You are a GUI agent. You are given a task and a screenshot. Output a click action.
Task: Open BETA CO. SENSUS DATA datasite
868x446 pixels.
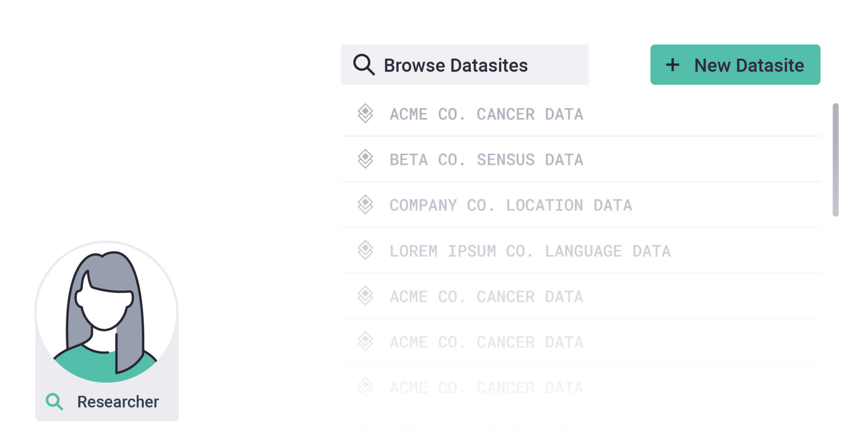(x=486, y=160)
